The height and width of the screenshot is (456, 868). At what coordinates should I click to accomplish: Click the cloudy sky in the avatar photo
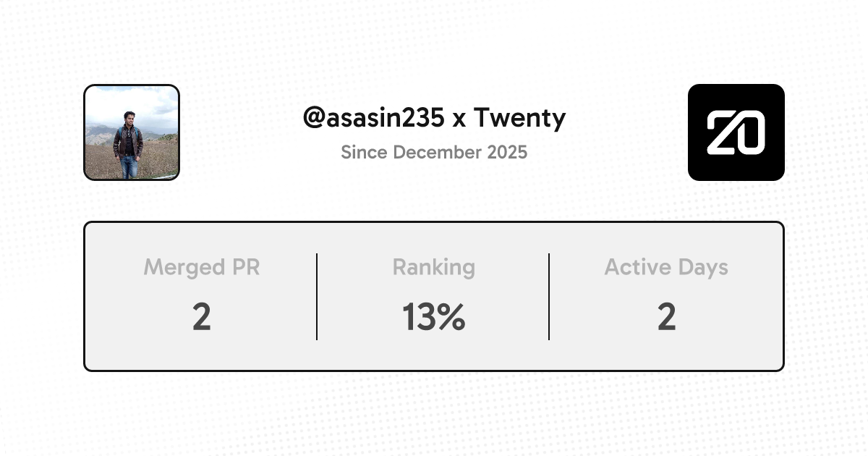click(156, 101)
